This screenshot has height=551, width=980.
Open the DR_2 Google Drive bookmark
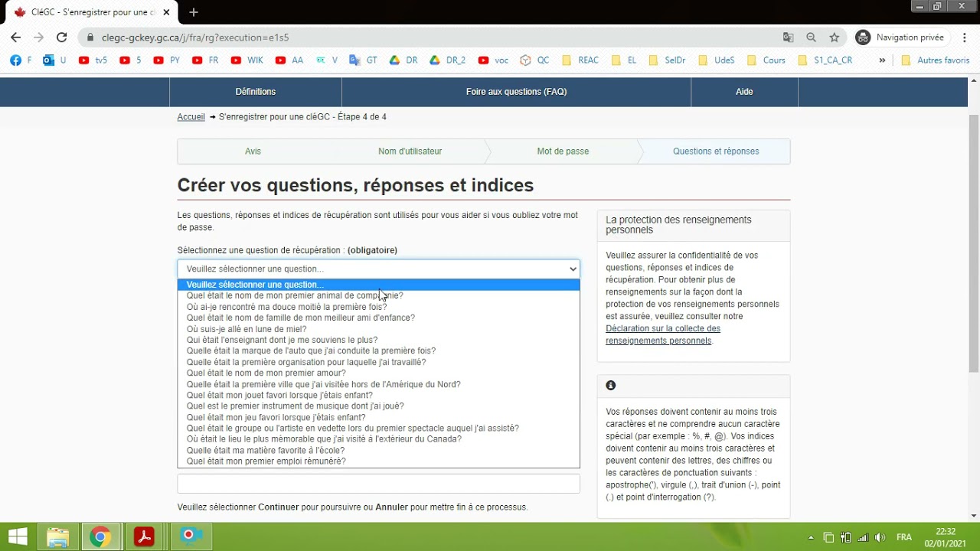448,60
